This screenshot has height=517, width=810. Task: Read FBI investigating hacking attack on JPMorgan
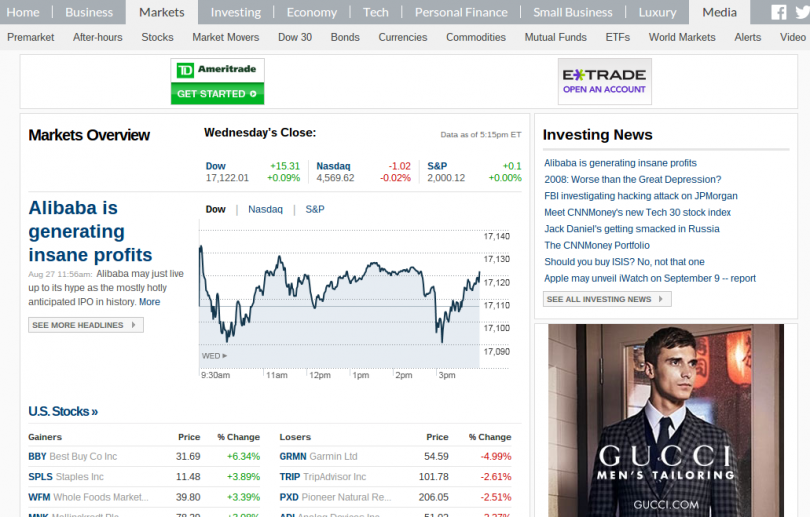pos(641,196)
